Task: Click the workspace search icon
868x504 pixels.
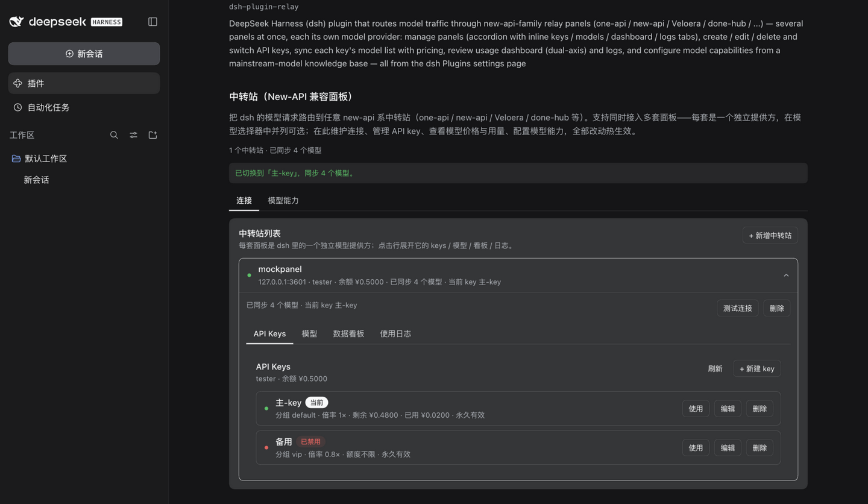Action: pyautogui.click(x=114, y=135)
